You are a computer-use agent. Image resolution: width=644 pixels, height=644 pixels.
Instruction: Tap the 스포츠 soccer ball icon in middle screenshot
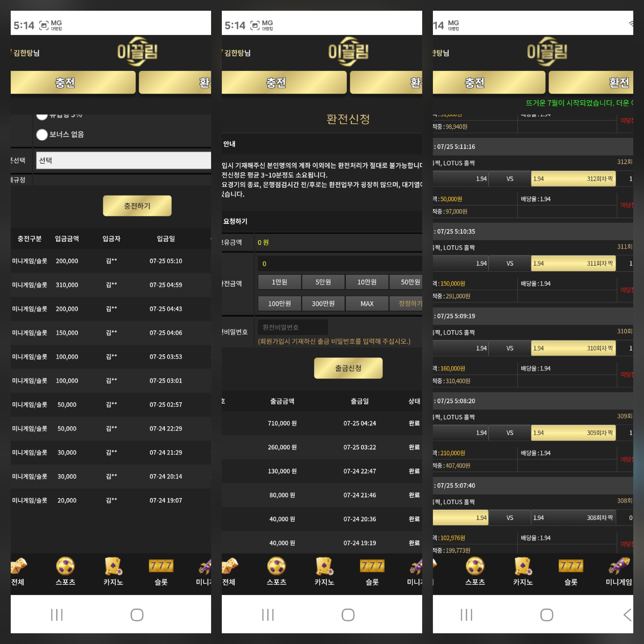coord(276,566)
